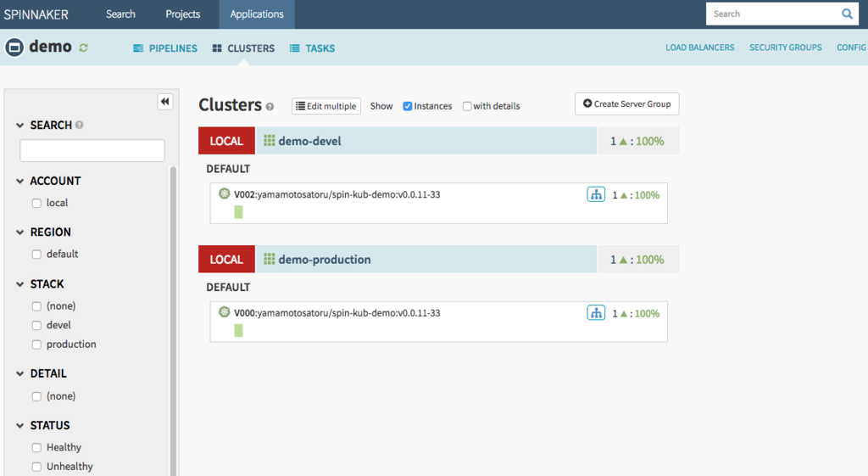Image resolution: width=868 pixels, height=476 pixels.
Task: Refresh the demo application data
Action: pyautogui.click(x=84, y=48)
